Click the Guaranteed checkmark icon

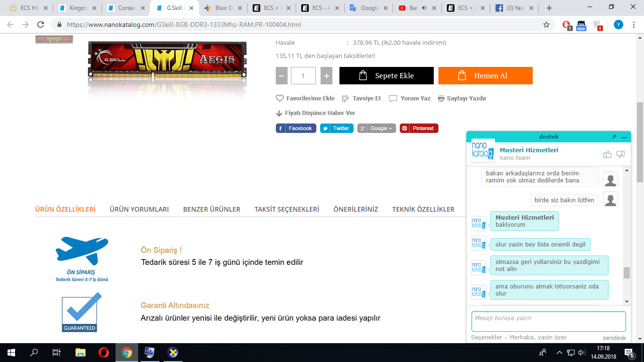click(82, 312)
